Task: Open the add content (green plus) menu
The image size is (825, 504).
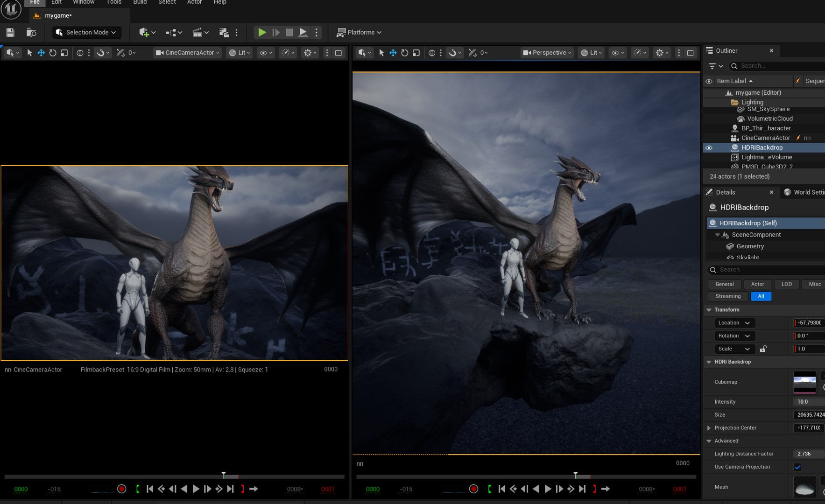Action: 147,32
